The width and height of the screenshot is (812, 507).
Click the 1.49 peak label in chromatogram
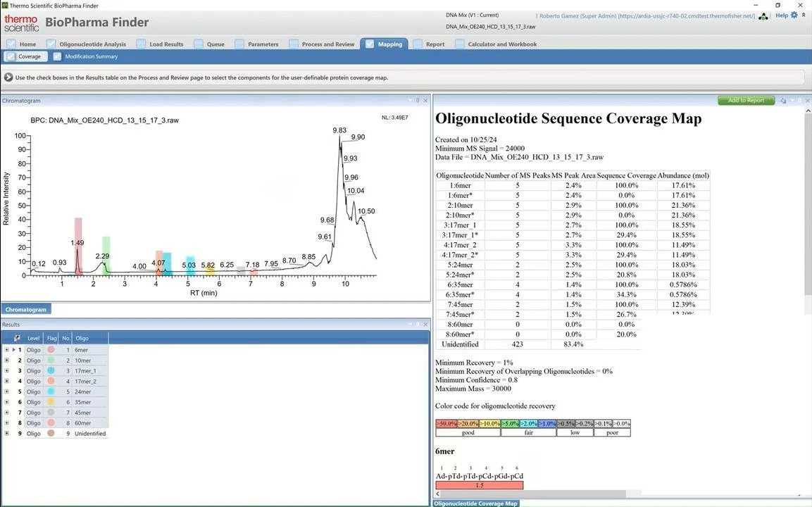(x=77, y=243)
